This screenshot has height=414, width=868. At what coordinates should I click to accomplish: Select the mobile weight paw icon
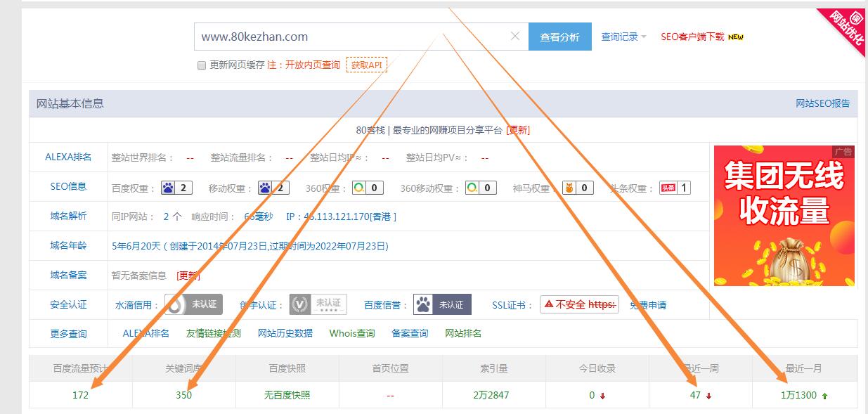pyautogui.click(x=266, y=186)
